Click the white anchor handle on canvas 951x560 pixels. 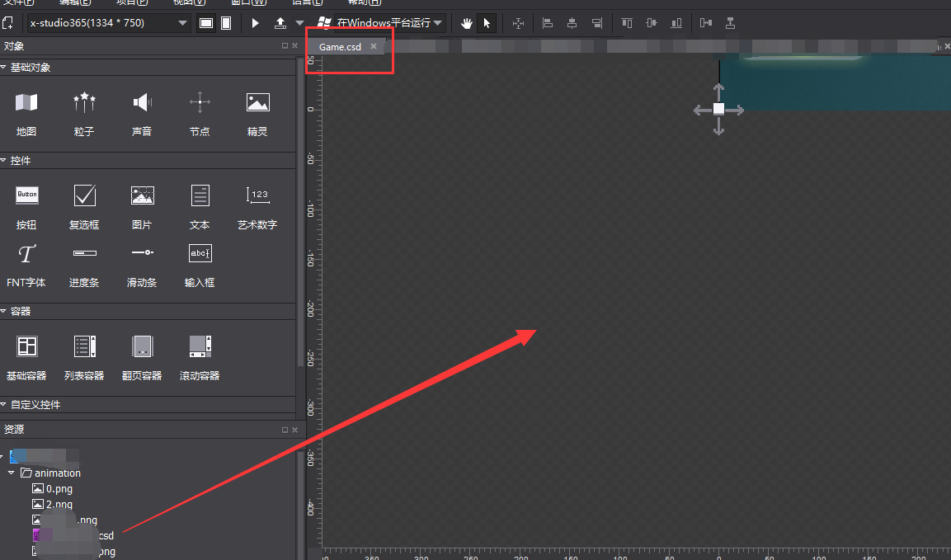click(x=718, y=109)
